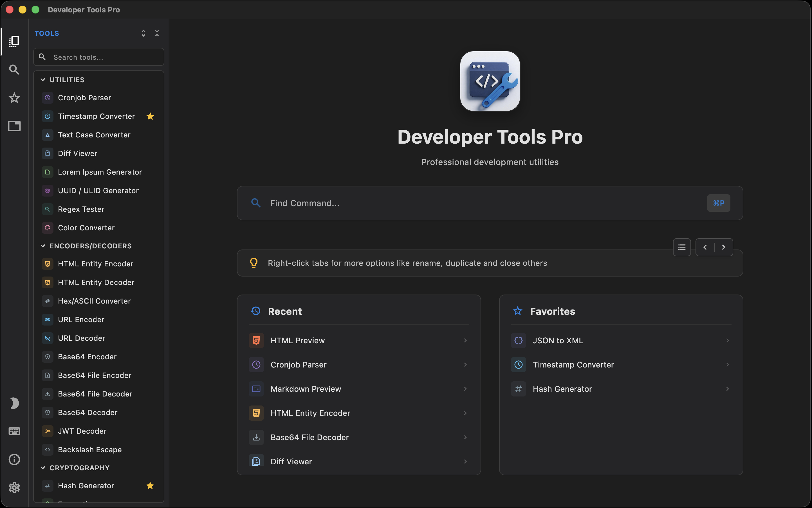Click the Developer Tools Pro app logo
812x508 pixels.
tap(490, 81)
